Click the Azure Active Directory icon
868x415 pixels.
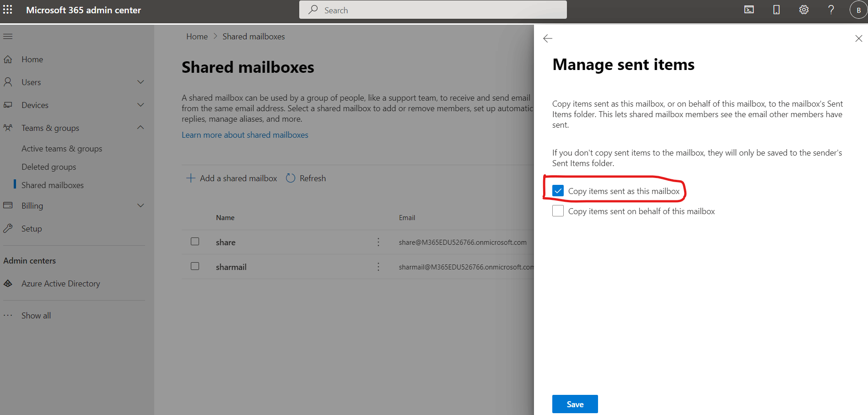tap(8, 283)
